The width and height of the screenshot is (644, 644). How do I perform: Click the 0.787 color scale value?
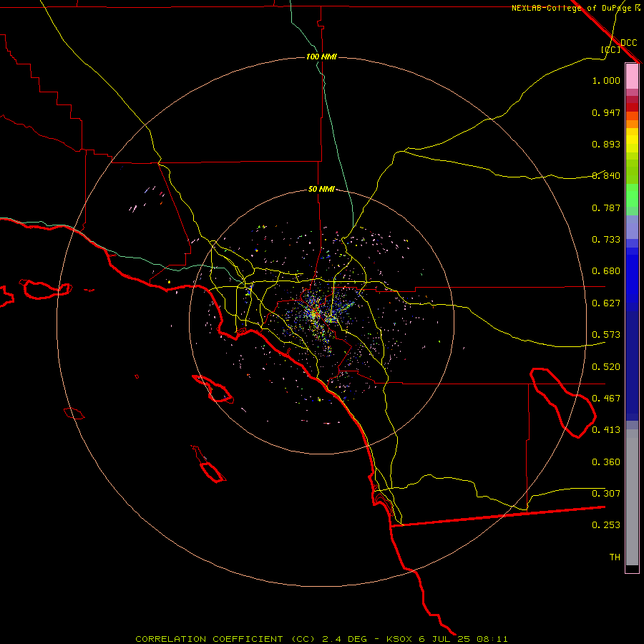coord(606,208)
